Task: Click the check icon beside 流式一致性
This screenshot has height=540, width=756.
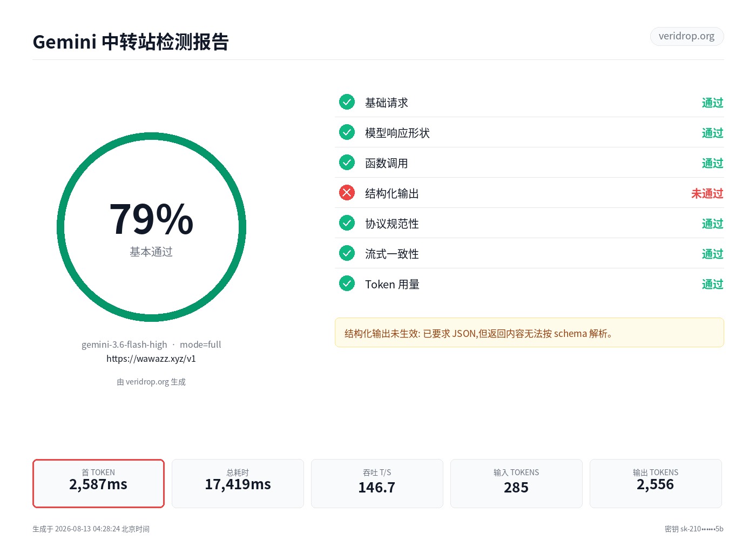Action: click(347, 253)
